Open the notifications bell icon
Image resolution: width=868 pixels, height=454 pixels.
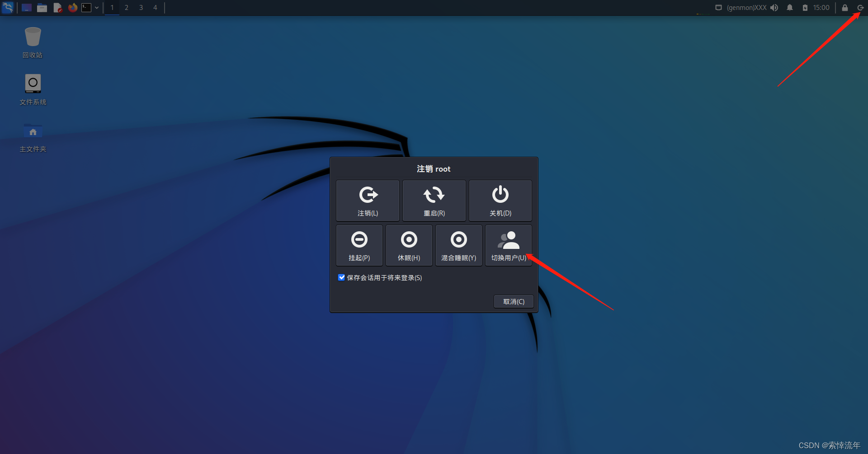coord(790,8)
